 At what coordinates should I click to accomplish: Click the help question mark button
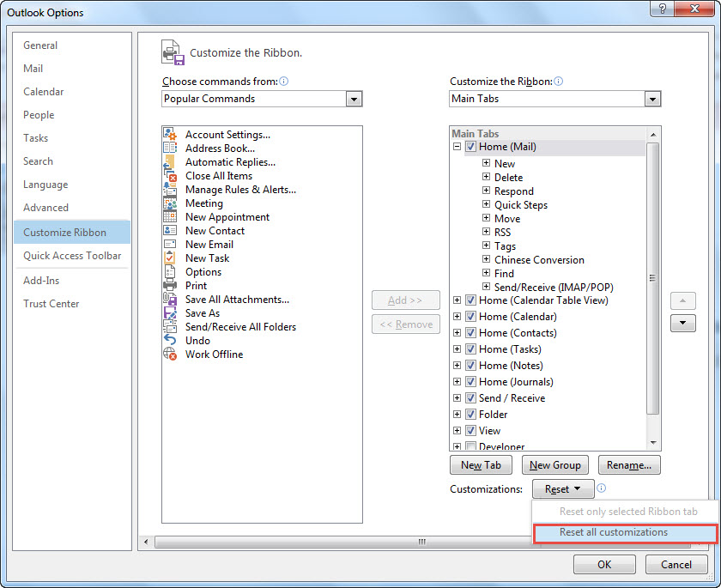[x=662, y=9]
